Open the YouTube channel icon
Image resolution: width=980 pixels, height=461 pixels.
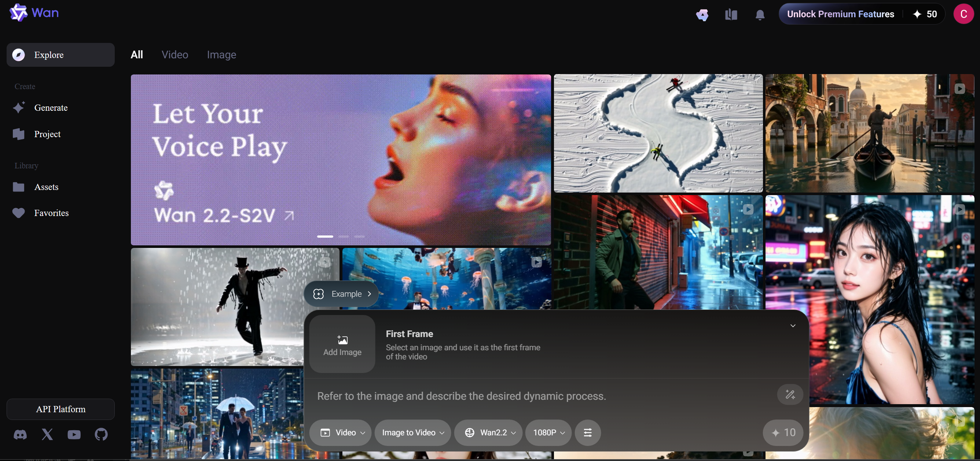(74, 434)
